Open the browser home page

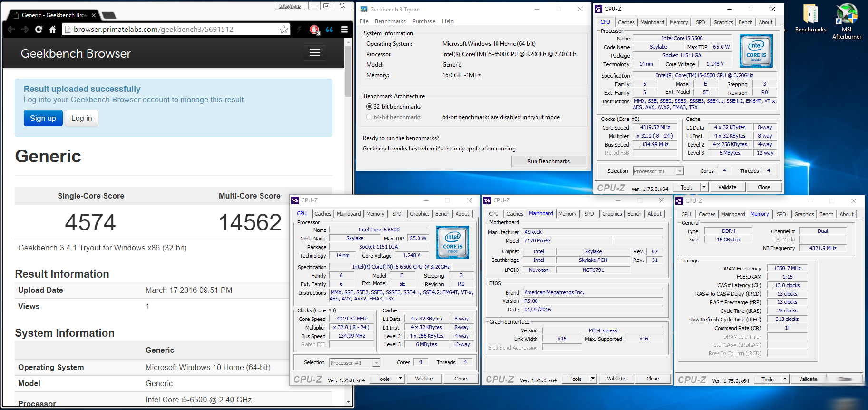[52, 30]
